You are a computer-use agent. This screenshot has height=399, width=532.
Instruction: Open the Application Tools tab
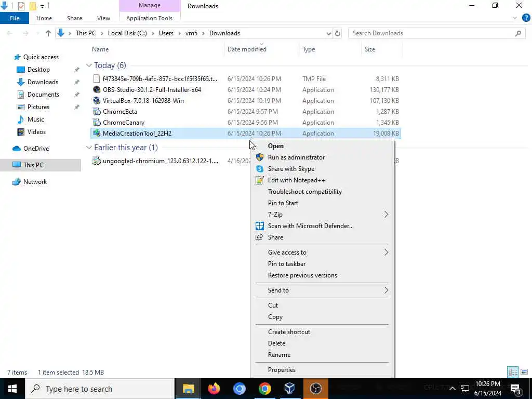tap(149, 18)
